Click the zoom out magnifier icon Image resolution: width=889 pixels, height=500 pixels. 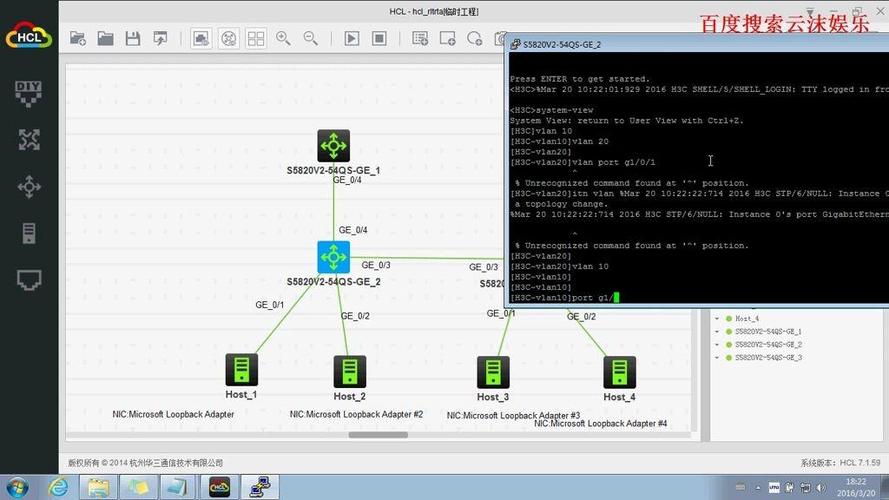[311, 38]
